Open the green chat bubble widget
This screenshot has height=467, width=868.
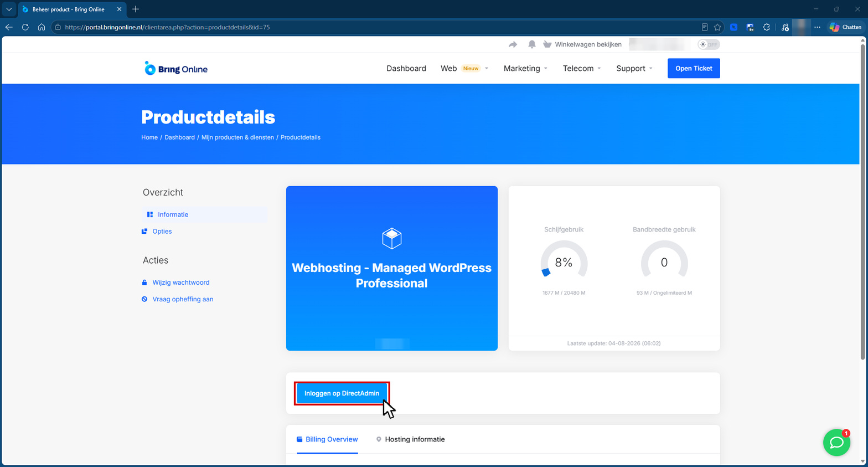click(836, 443)
